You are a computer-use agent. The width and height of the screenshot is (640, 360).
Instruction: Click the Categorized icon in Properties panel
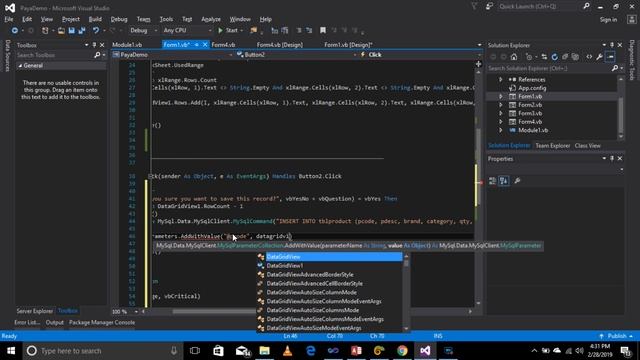493,181
